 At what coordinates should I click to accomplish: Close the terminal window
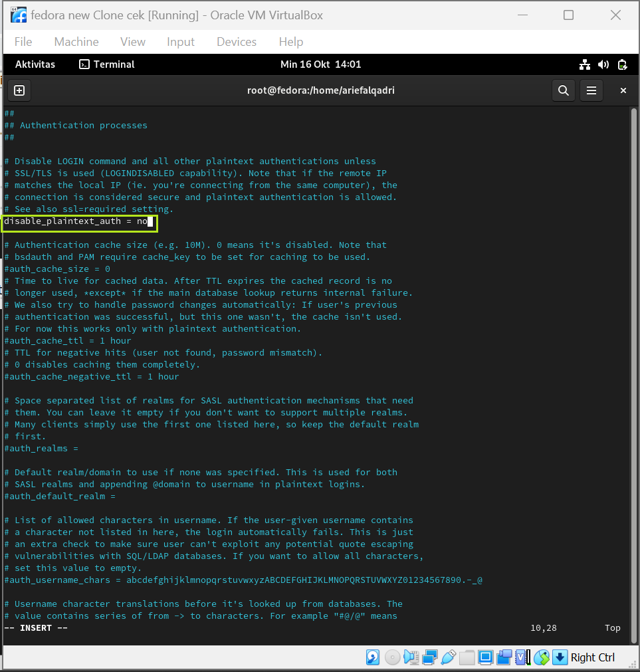click(623, 90)
